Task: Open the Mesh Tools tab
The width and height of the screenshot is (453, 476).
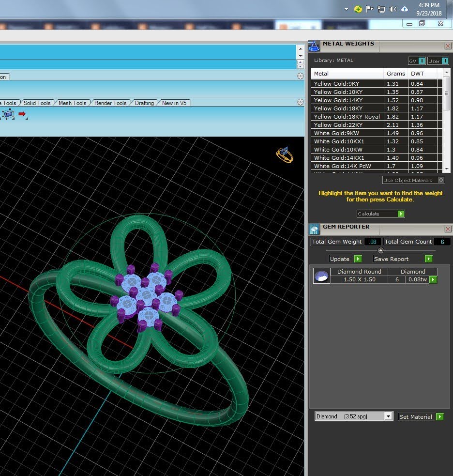Action: (x=72, y=103)
